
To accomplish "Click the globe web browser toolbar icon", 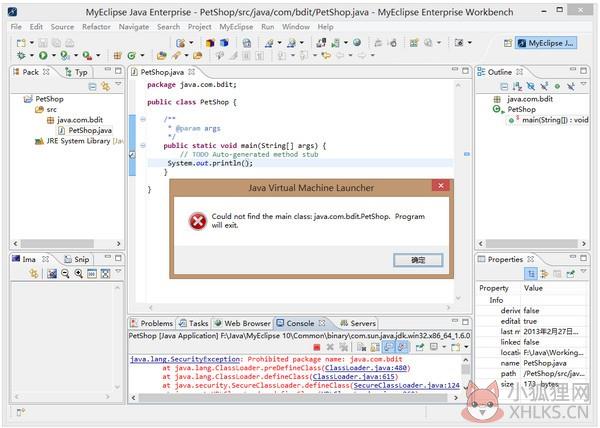I will (357, 42).
